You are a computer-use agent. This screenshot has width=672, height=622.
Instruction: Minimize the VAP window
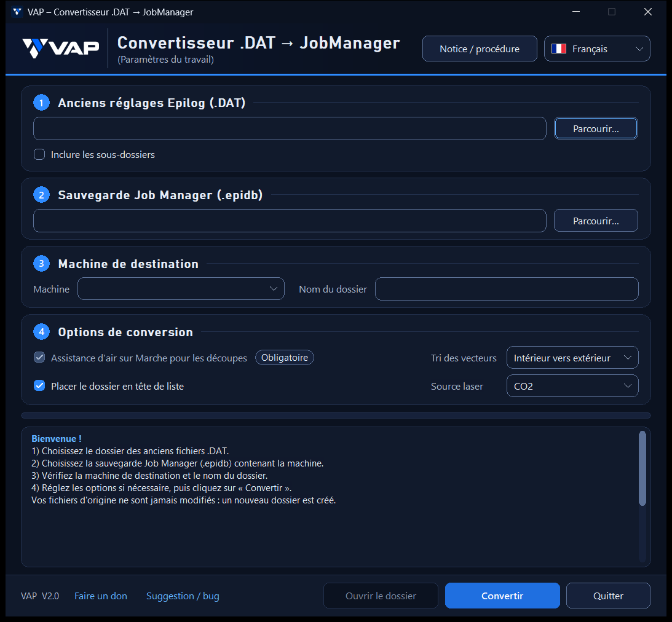[x=576, y=12]
